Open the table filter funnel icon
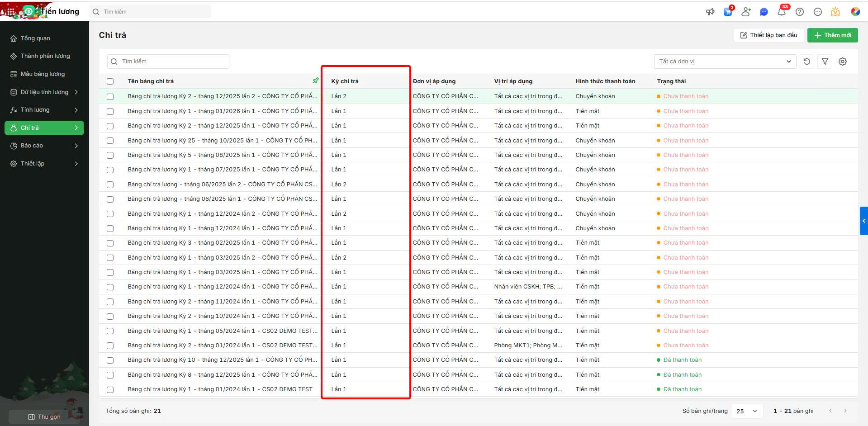Image resolution: width=868 pixels, height=426 pixels. [x=825, y=62]
